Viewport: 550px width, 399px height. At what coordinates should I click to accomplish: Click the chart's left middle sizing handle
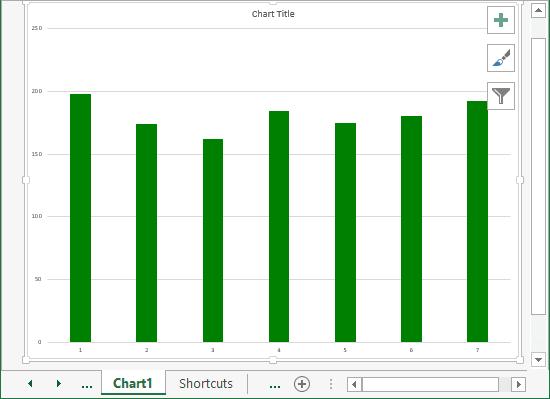click(26, 180)
